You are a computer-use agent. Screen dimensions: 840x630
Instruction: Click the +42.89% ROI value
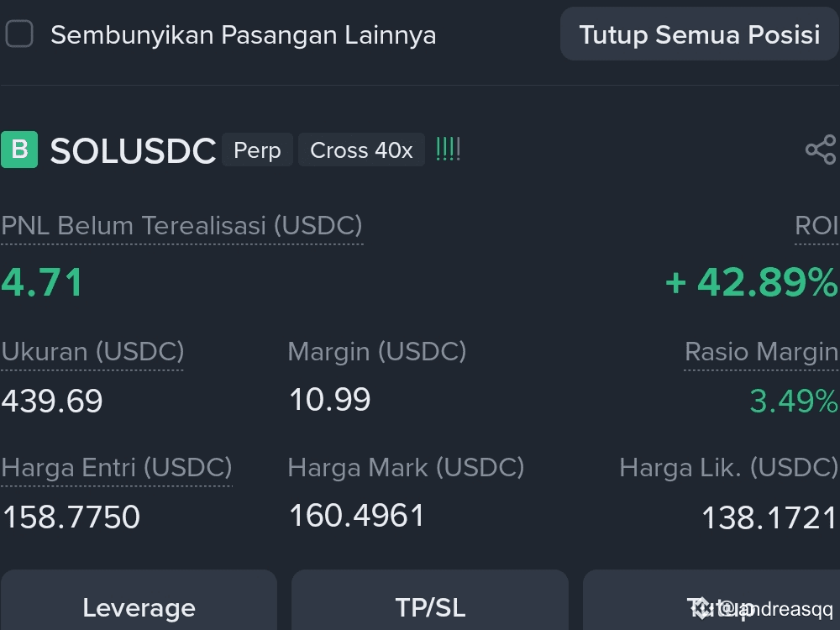(x=751, y=281)
